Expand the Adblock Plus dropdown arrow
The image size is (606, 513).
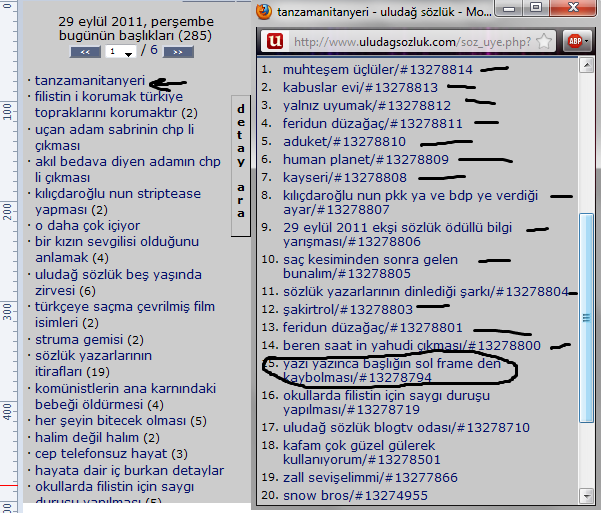tap(587, 41)
